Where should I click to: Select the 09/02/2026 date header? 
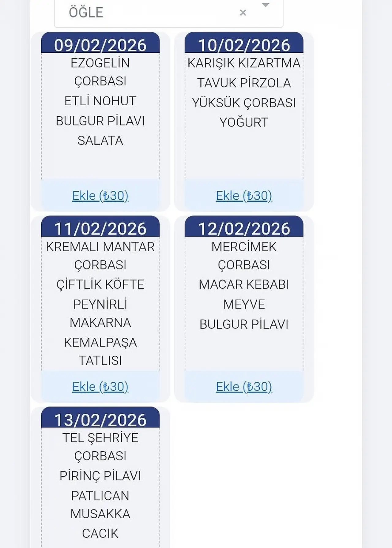pyautogui.click(x=100, y=45)
